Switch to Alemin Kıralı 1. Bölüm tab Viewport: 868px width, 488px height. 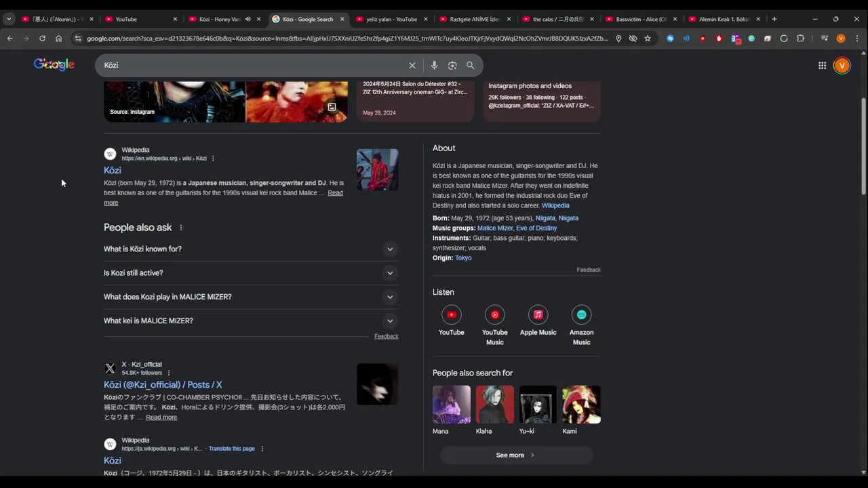(724, 19)
